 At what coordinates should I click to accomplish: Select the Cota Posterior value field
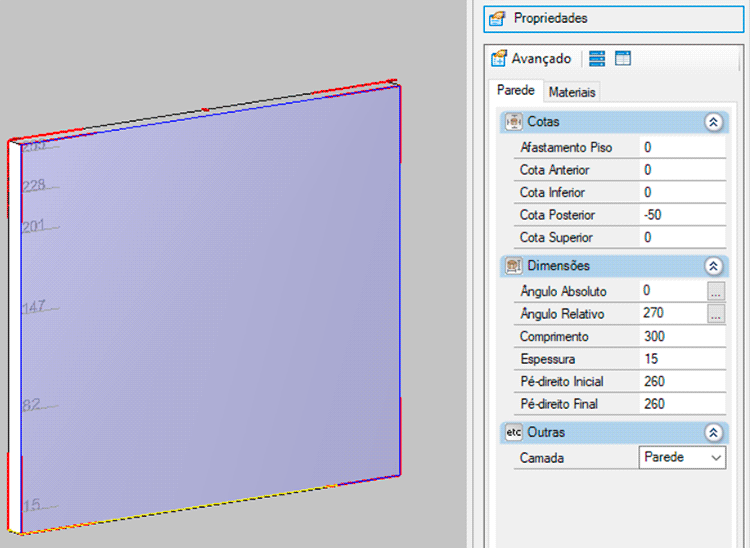[x=680, y=215]
